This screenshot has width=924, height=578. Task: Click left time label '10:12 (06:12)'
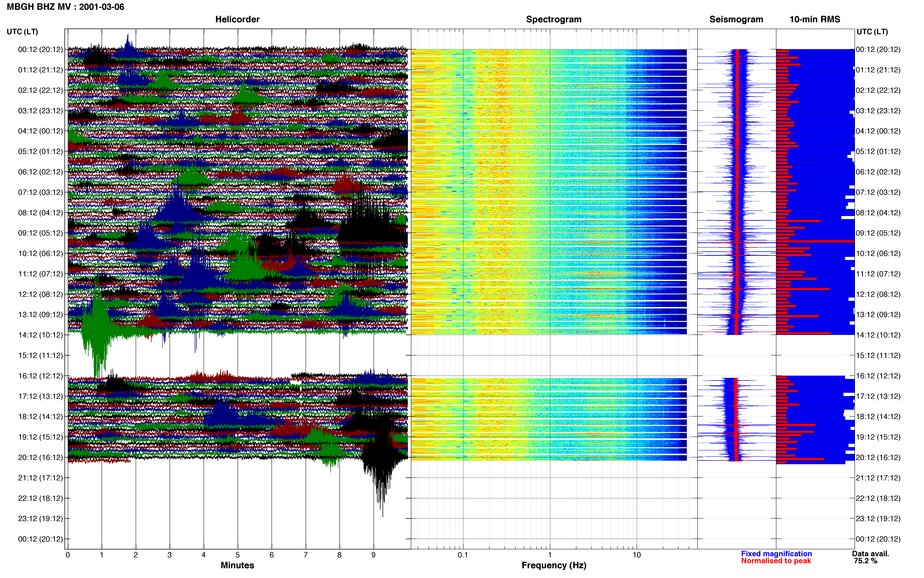pos(41,253)
